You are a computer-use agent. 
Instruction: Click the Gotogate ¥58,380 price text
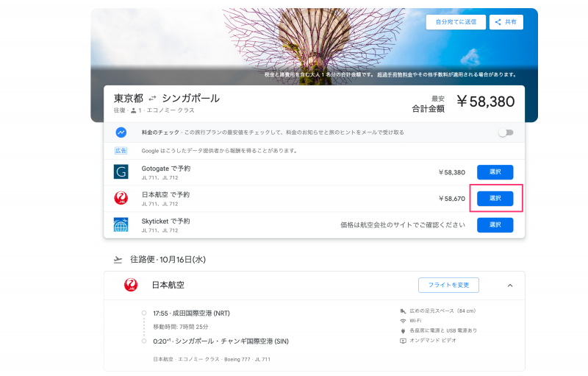[451, 172]
